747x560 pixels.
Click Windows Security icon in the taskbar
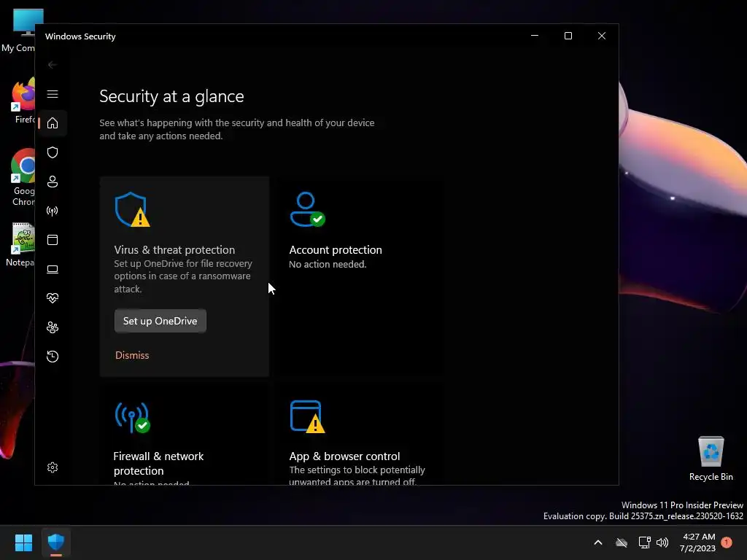coord(55,542)
